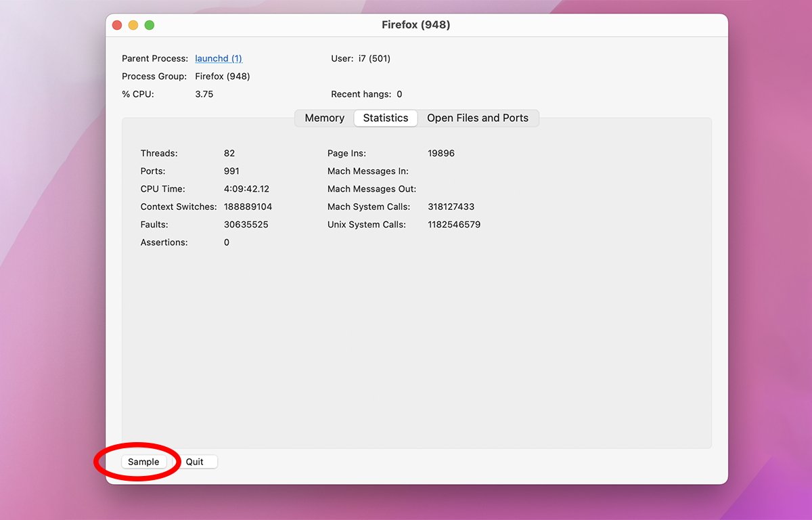Click the Recent hangs label
812x520 pixels.
click(x=361, y=94)
